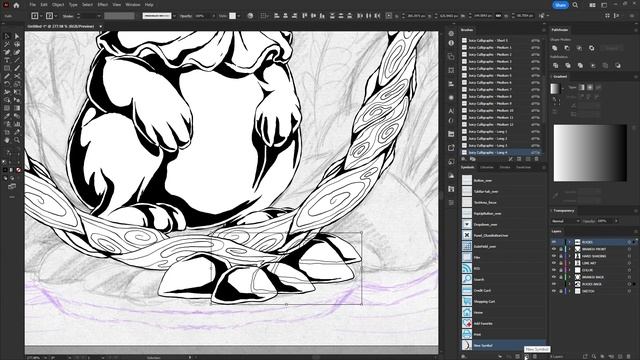Hide the ROCKS layer
The width and height of the screenshot is (640, 360).
[x=554, y=242]
